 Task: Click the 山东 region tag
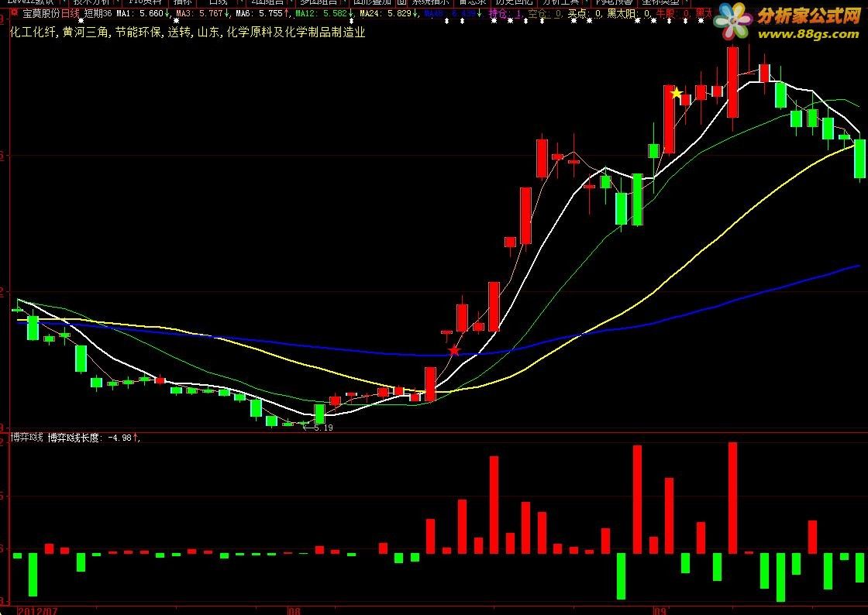tap(208, 32)
